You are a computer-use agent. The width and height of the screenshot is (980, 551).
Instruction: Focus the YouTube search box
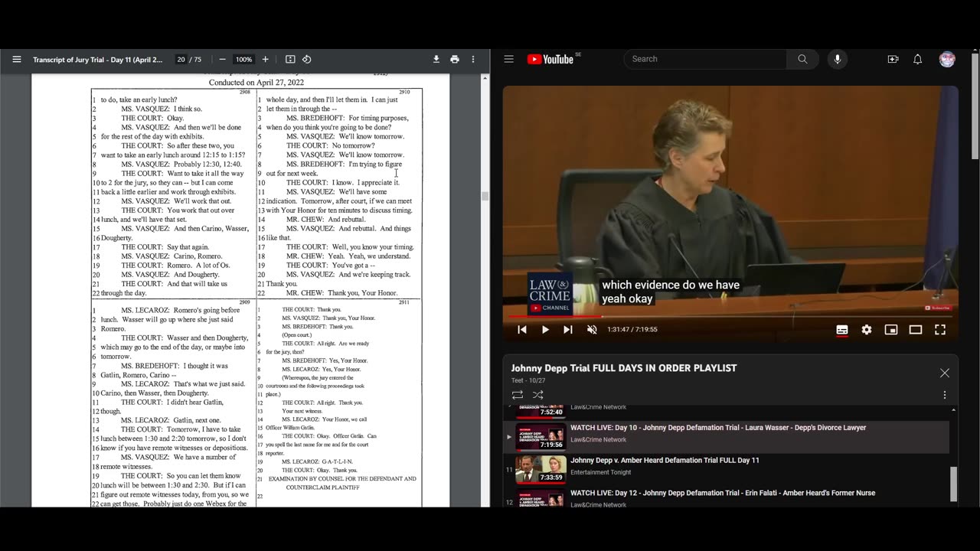click(704, 59)
